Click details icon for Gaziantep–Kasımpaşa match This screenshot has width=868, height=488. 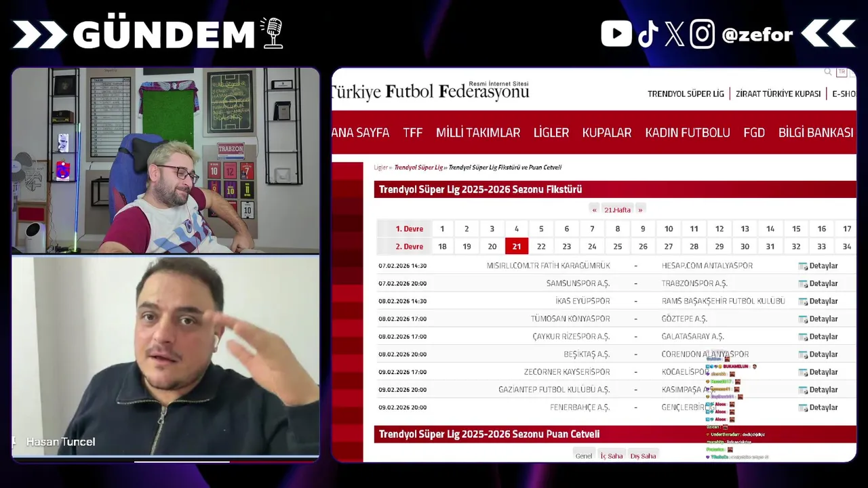(x=803, y=389)
